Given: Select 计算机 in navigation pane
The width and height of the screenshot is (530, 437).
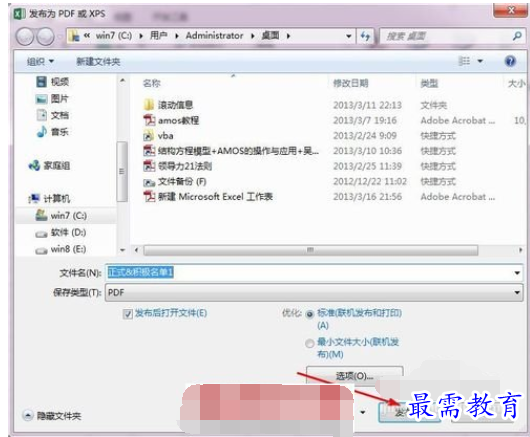Looking at the screenshot, I should [50, 198].
